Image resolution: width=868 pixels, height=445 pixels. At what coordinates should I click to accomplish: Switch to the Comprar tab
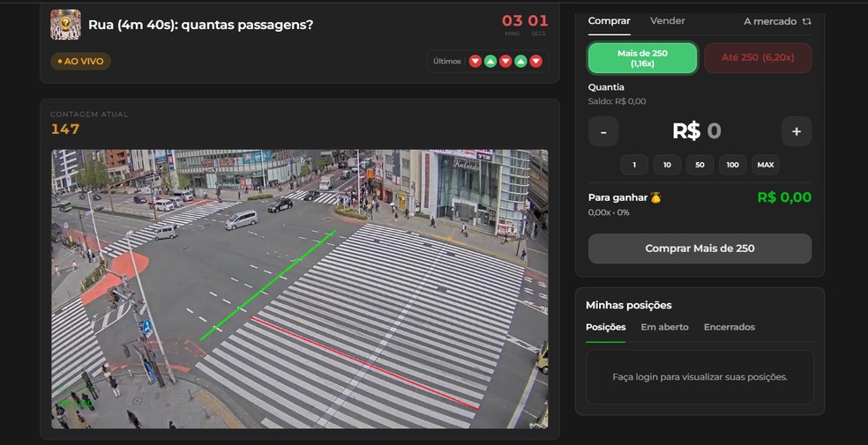609,20
